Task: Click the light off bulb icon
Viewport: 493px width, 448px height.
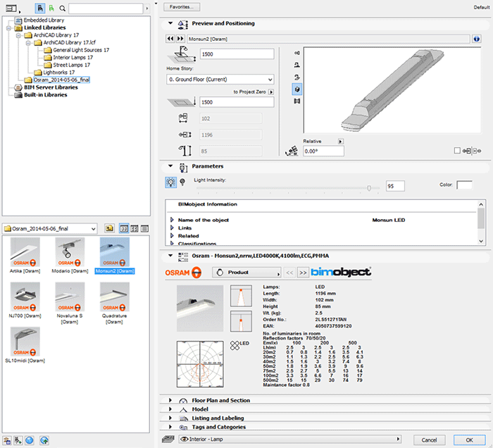Action: coord(182,182)
